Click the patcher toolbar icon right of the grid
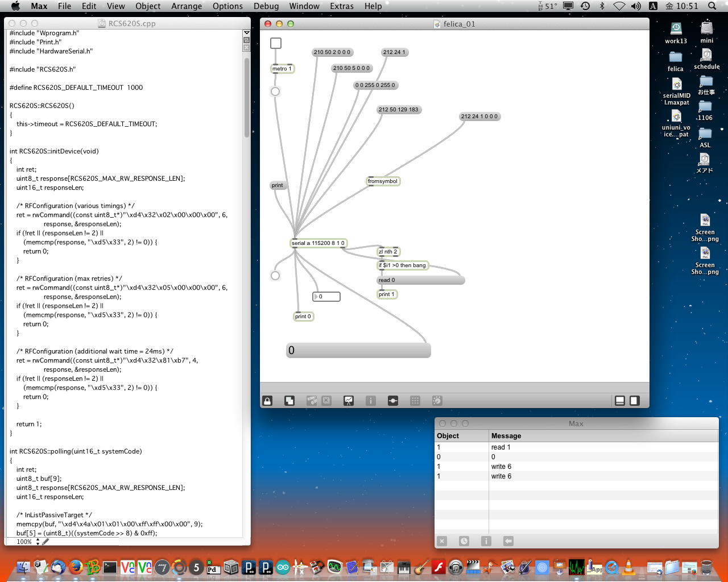728x582 pixels. tap(437, 401)
